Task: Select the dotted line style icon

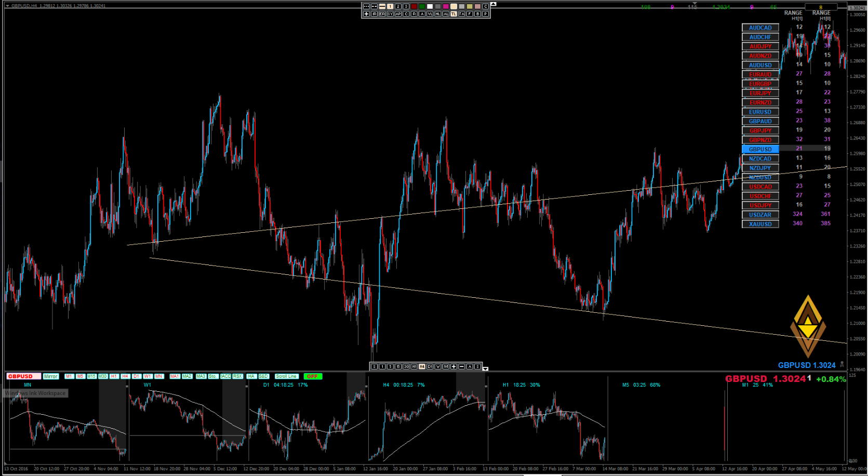Action: pos(366,6)
